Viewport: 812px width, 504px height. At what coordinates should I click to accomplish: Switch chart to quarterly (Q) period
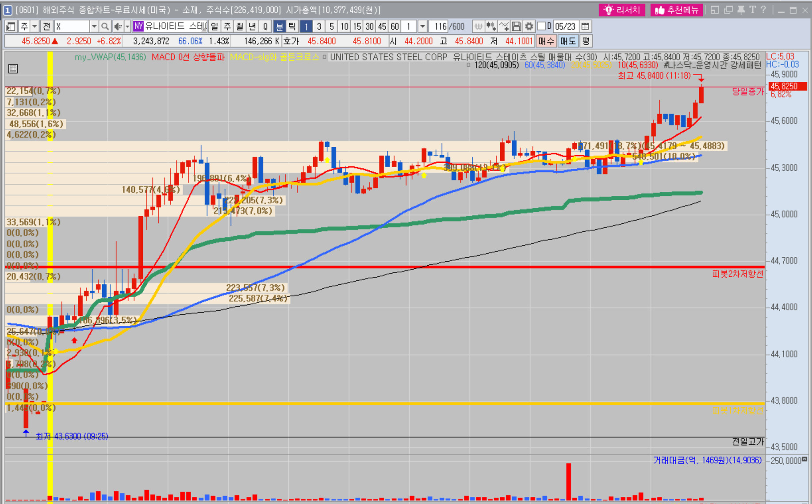265,27
